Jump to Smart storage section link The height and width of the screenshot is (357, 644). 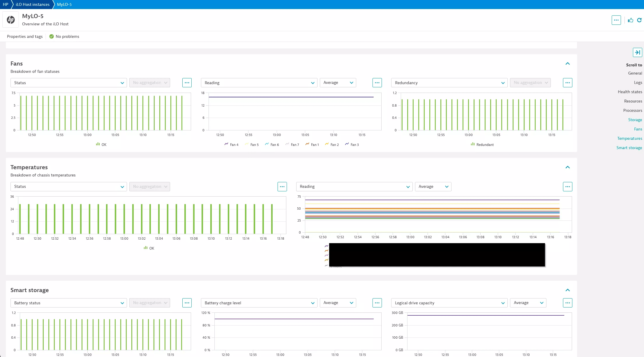coord(629,148)
